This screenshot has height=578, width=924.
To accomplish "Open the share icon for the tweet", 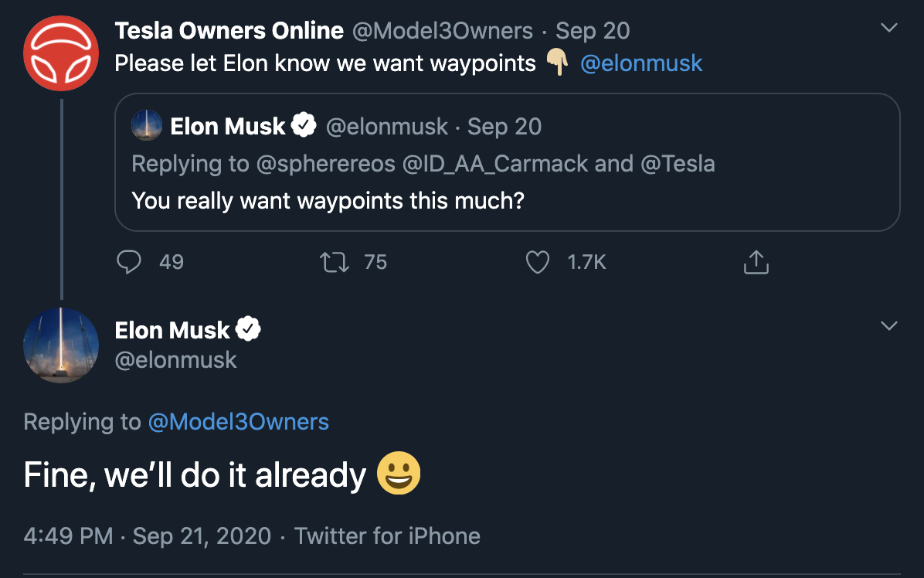I will tap(756, 262).
